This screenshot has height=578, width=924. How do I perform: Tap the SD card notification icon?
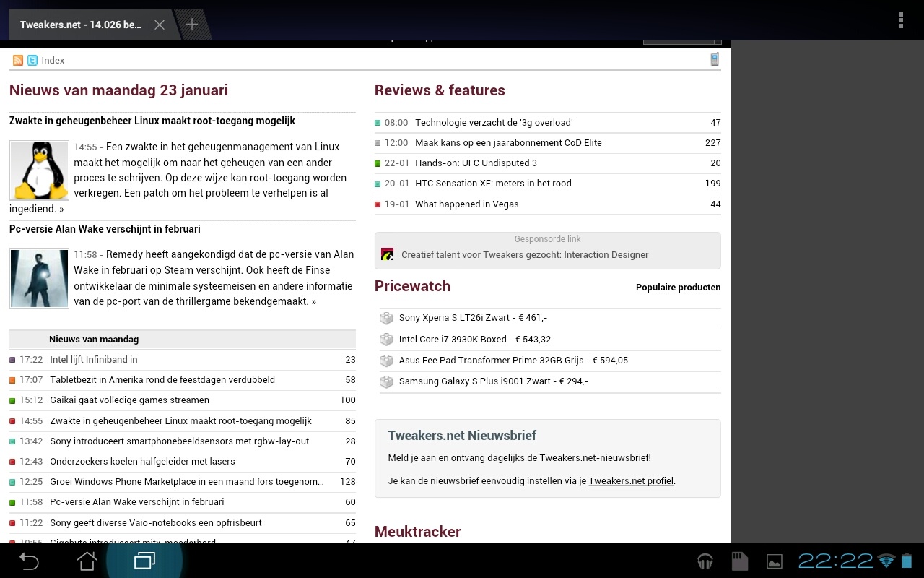[x=739, y=561]
